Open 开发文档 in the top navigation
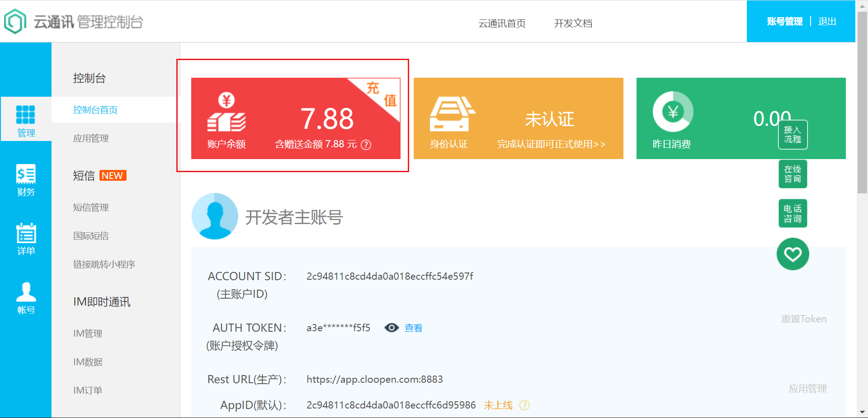 [573, 23]
